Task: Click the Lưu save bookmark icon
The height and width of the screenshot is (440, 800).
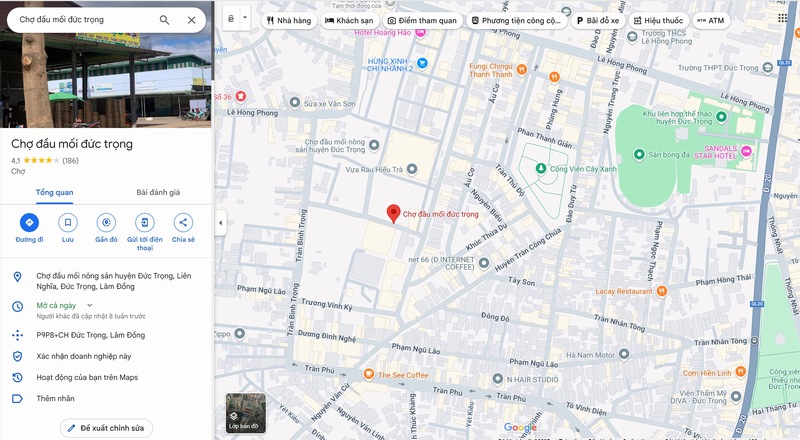Action: [68, 223]
